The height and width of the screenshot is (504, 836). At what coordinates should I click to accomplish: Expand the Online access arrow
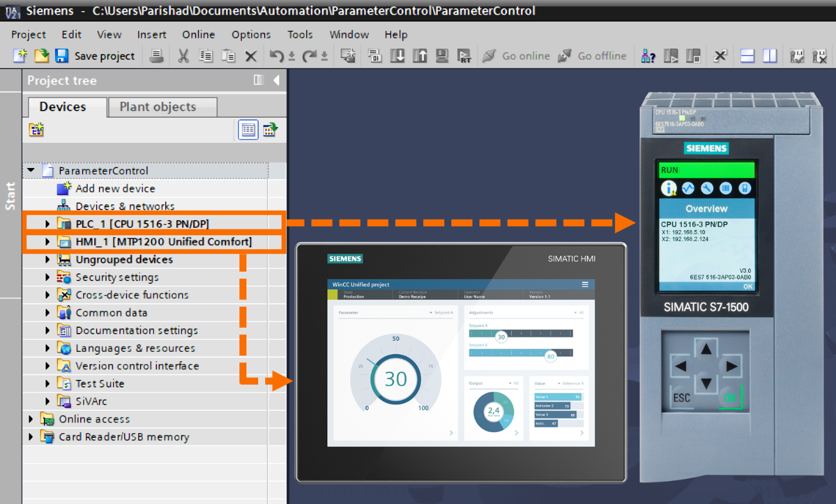click(30, 419)
